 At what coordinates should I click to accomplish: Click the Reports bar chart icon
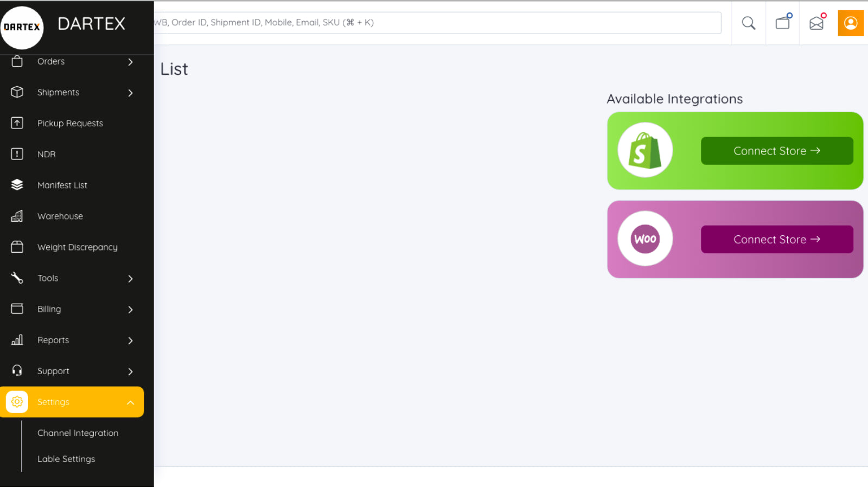click(17, 340)
